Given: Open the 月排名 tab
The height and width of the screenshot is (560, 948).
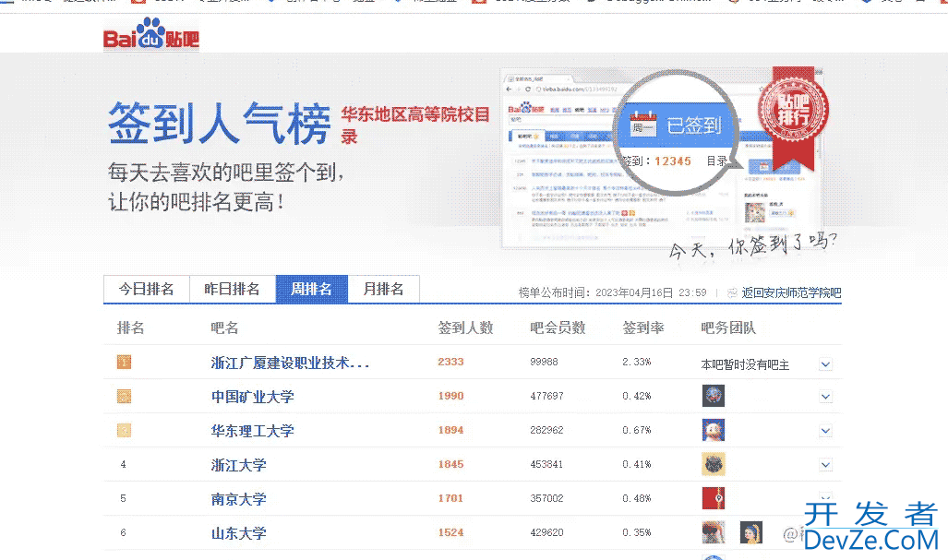Looking at the screenshot, I should coord(383,289).
